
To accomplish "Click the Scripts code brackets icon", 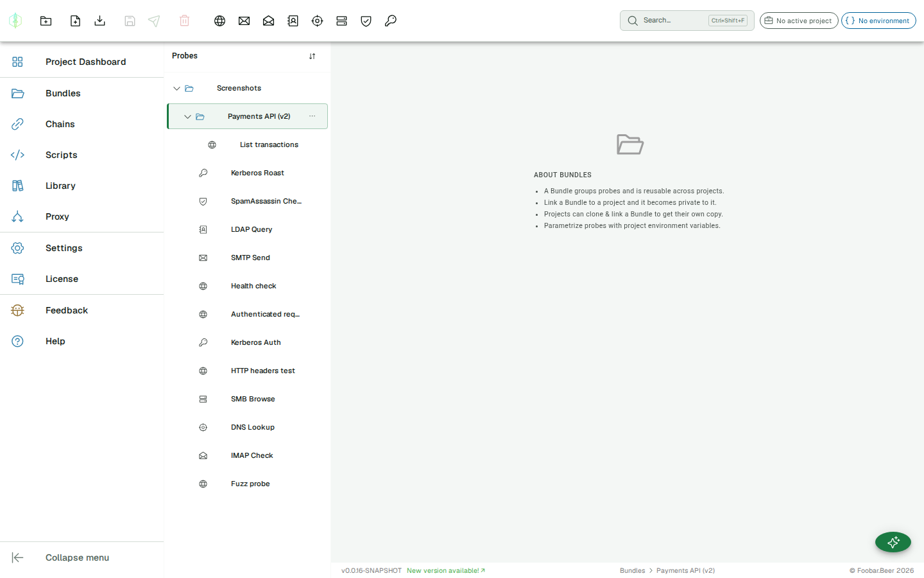I will click(x=17, y=155).
